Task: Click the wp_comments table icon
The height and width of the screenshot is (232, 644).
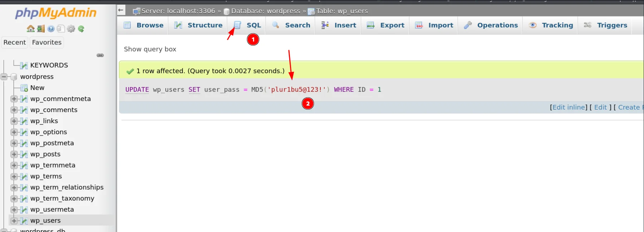Action: tap(24, 110)
